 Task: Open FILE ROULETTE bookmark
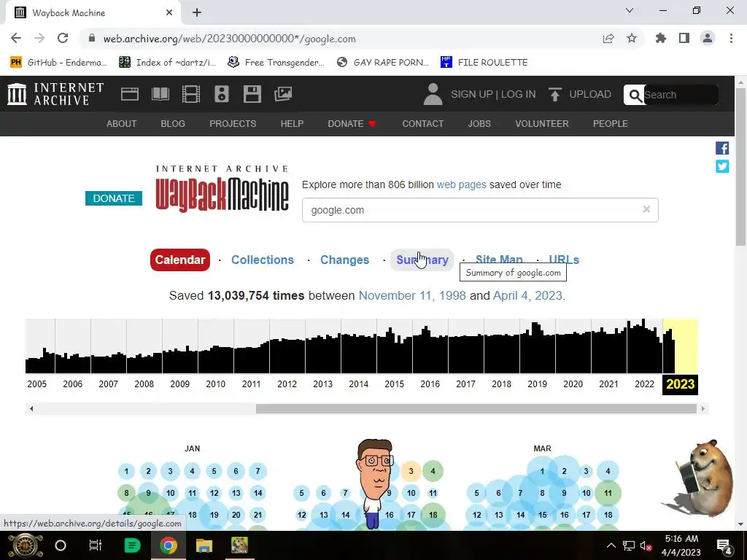(x=484, y=63)
